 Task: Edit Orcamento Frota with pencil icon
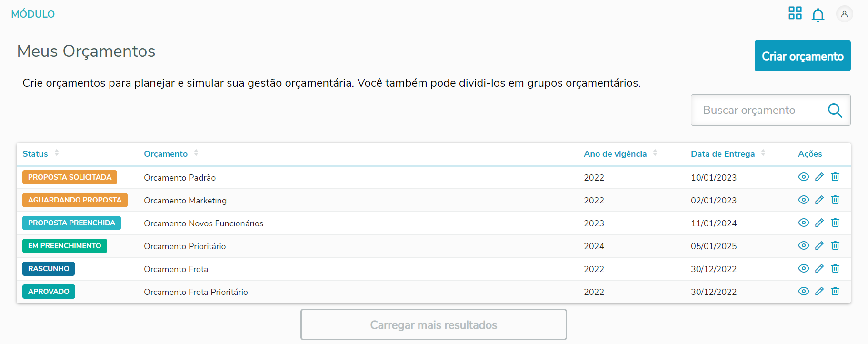pyautogui.click(x=819, y=269)
